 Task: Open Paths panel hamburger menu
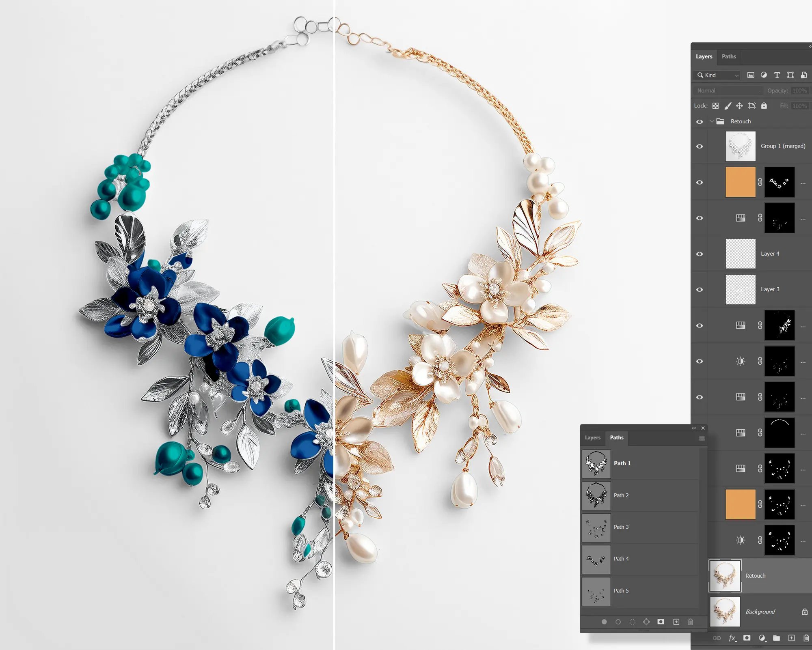[x=702, y=438]
